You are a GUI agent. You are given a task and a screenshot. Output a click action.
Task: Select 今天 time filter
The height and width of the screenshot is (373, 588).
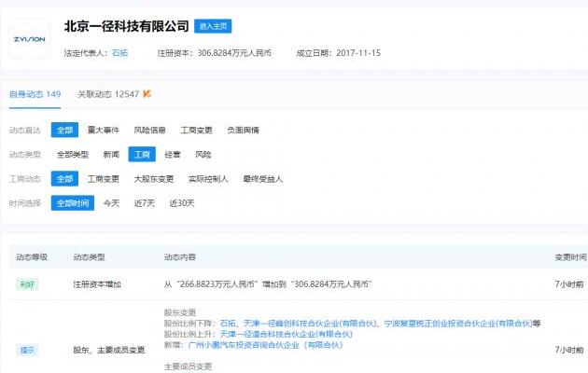click(x=111, y=203)
